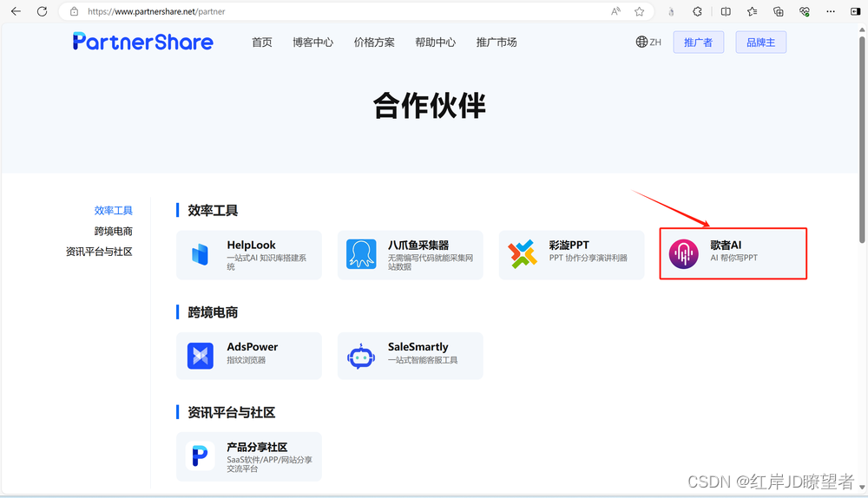868x498 pixels.
Task: Click the scrollbar down arrow
Action: pyautogui.click(x=862, y=487)
